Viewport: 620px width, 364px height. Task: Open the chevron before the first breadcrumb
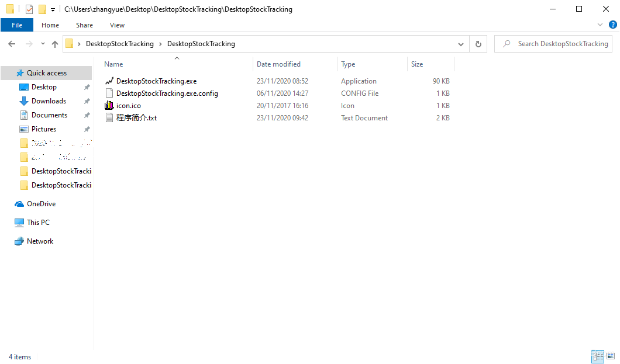tap(79, 44)
